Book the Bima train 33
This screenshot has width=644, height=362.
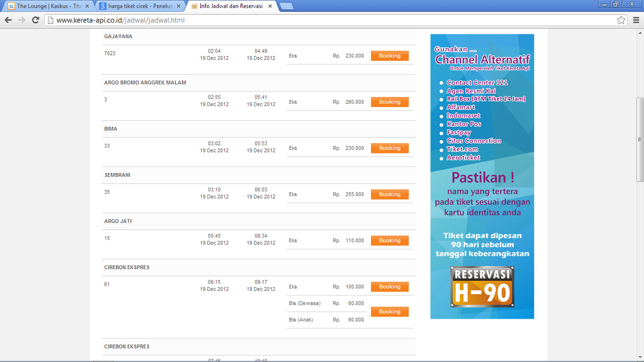click(x=389, y=148)
